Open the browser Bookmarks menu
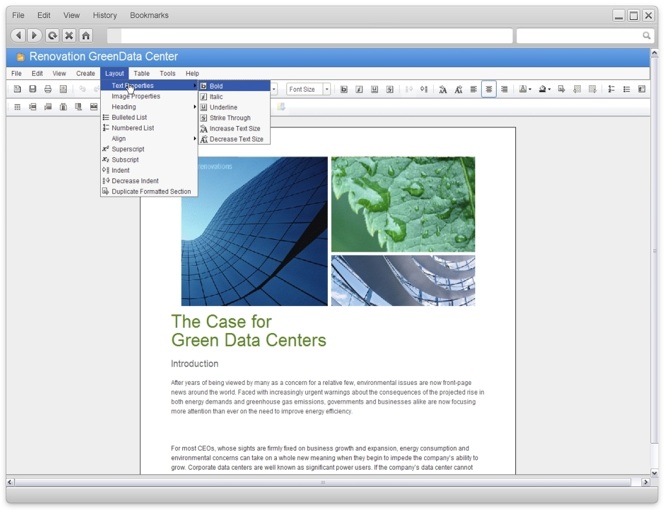Image resolution: width=664 pixels, height=515 pixels. tap(149, 15)
